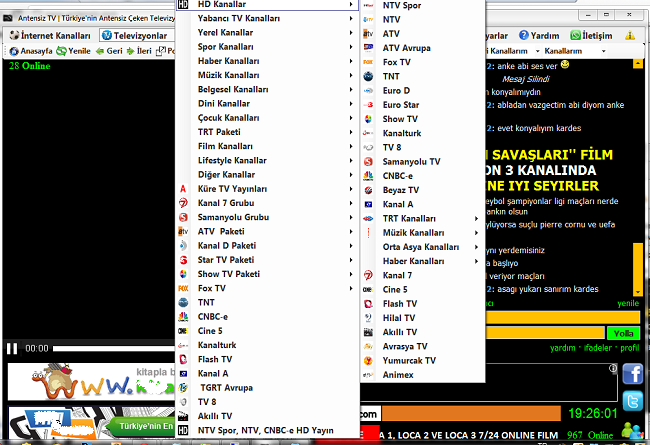Click the ATV Paketi logo icon
Screen dimensions: 650x445
click(x=183, y=231)
